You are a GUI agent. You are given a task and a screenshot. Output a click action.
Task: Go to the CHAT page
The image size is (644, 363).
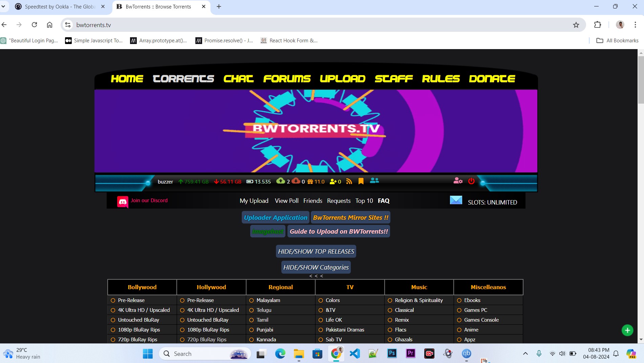pyautogui.click(x=238, y=79)
